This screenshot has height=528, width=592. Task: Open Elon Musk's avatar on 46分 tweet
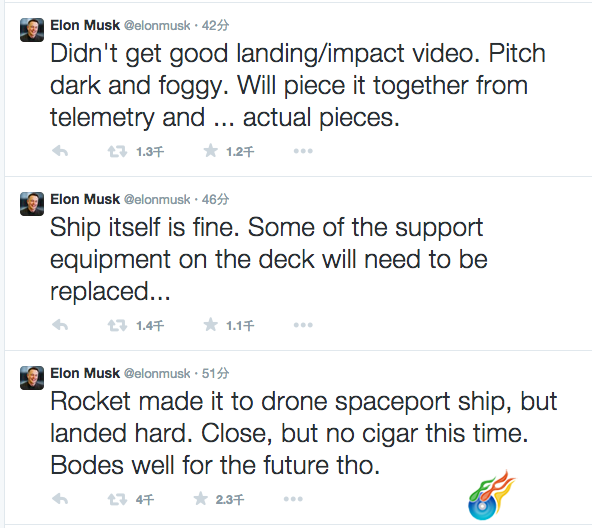pos(32,204)
